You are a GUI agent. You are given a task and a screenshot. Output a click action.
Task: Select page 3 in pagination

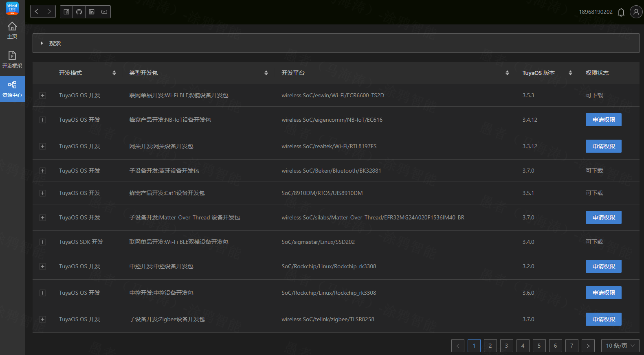(507, 346)
